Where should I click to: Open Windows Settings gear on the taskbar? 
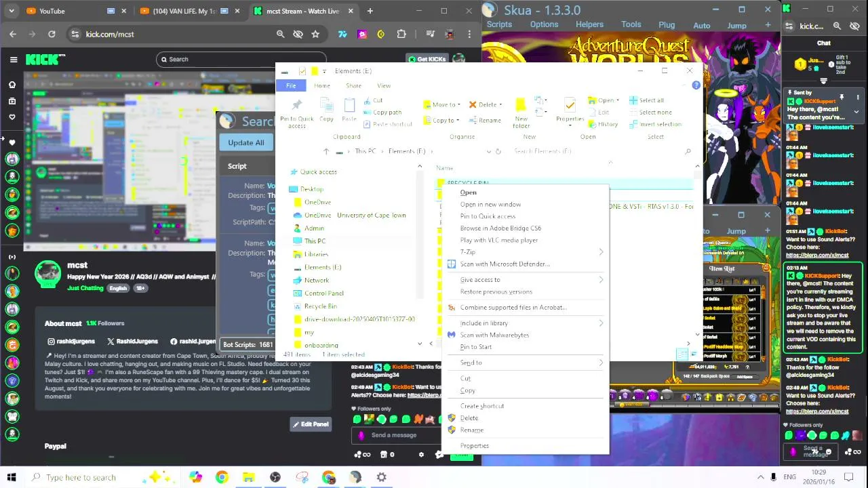382,477
